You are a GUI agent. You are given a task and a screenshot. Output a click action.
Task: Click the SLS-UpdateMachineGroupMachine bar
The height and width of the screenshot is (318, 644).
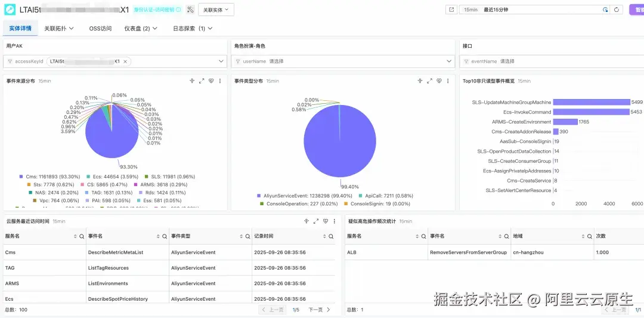(x=592, y=102)
